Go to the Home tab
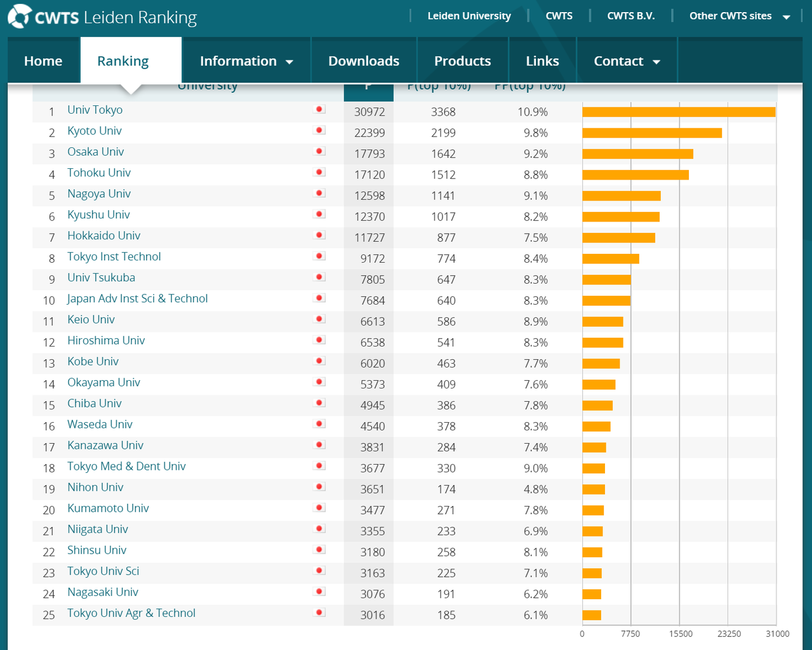The width and height of the screenshot is (812, 650). point(43,61)
